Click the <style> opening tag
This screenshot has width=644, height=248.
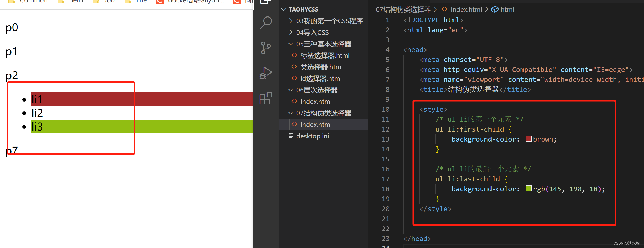(433, 109)
